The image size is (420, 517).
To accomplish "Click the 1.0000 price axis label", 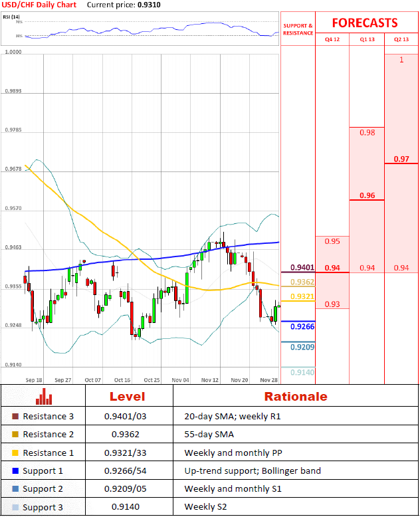I will [13, 52].
